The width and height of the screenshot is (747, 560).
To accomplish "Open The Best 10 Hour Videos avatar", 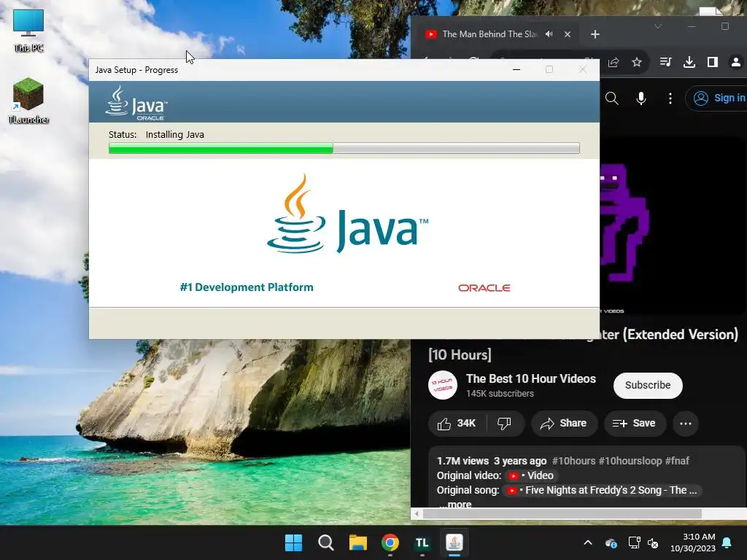I will point(443,385).
